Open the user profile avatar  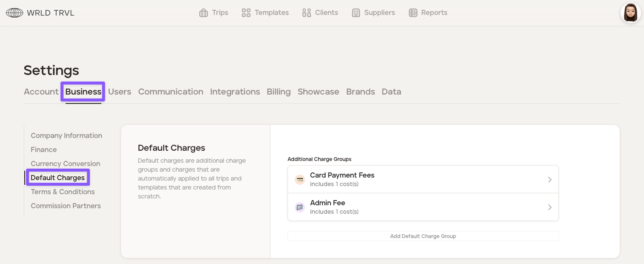630,13
